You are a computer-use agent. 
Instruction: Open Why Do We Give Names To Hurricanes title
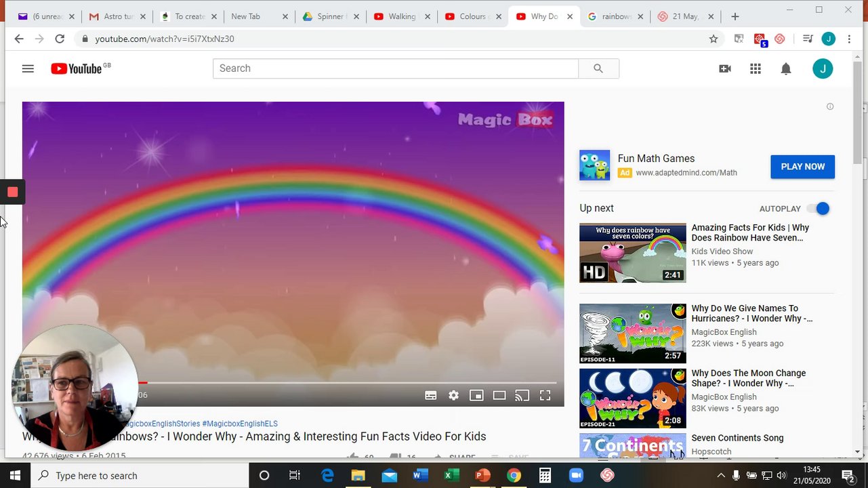pyautogui.click(x=751, y=313)
